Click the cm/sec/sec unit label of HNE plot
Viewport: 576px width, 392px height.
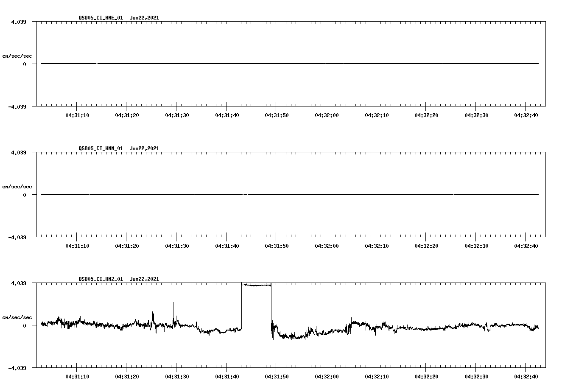[17, 56]
